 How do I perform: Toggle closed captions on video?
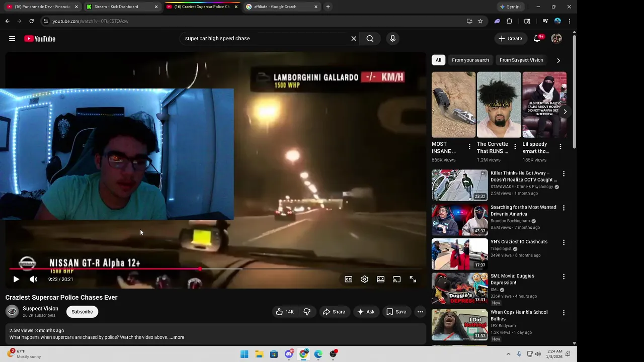pyautogui.click(x=348, y=279)
